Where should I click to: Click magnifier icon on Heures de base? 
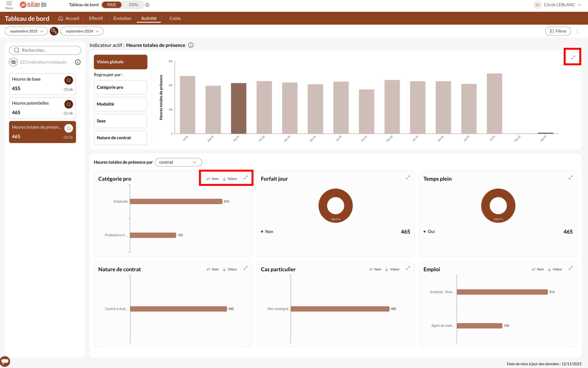[x=68, y=80]
